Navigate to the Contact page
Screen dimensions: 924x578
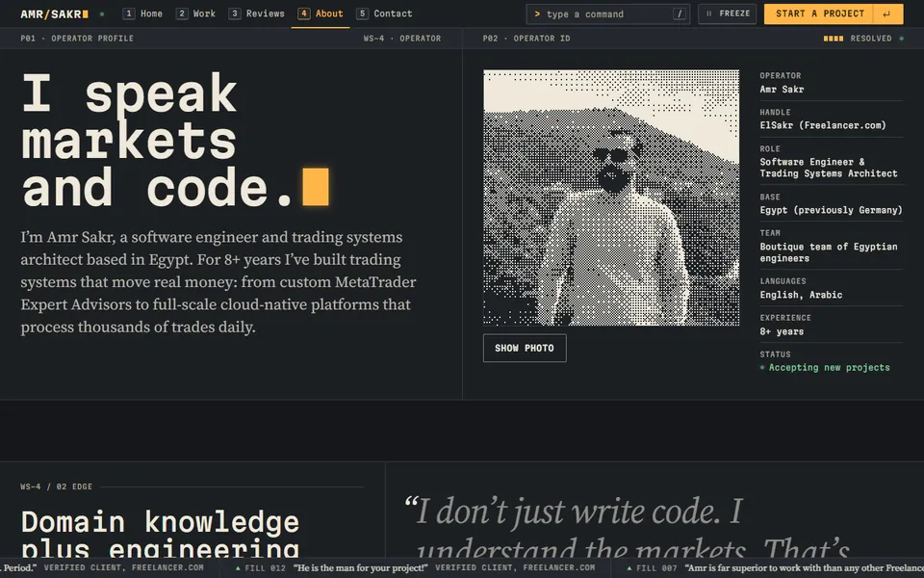click(385, 13)
